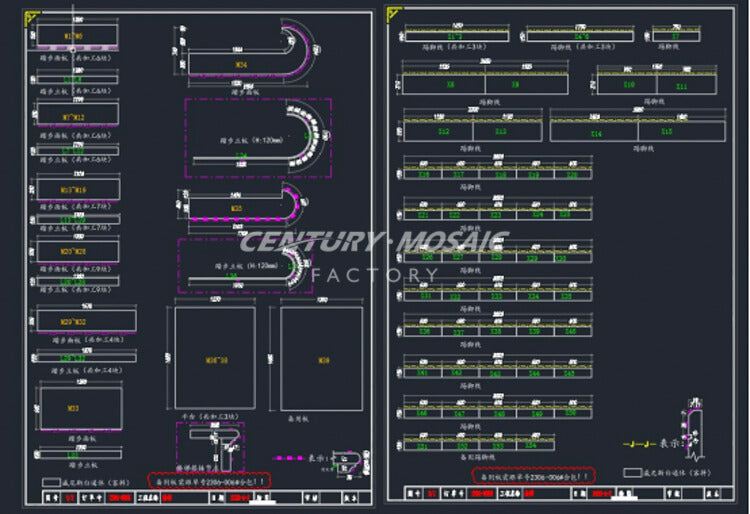Screen dimensions: 750x514
Task: Click the red-outlined note on left sheet
Action: tap(209, 480)
